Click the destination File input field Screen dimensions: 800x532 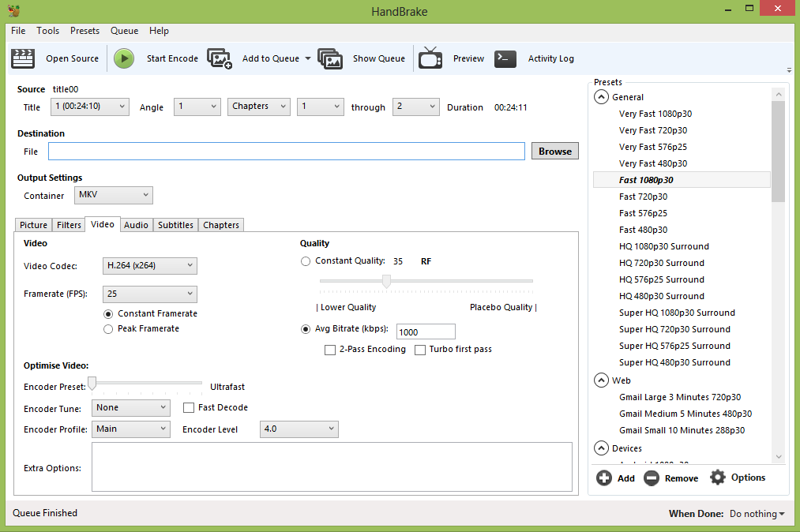(x=287, y=152)
